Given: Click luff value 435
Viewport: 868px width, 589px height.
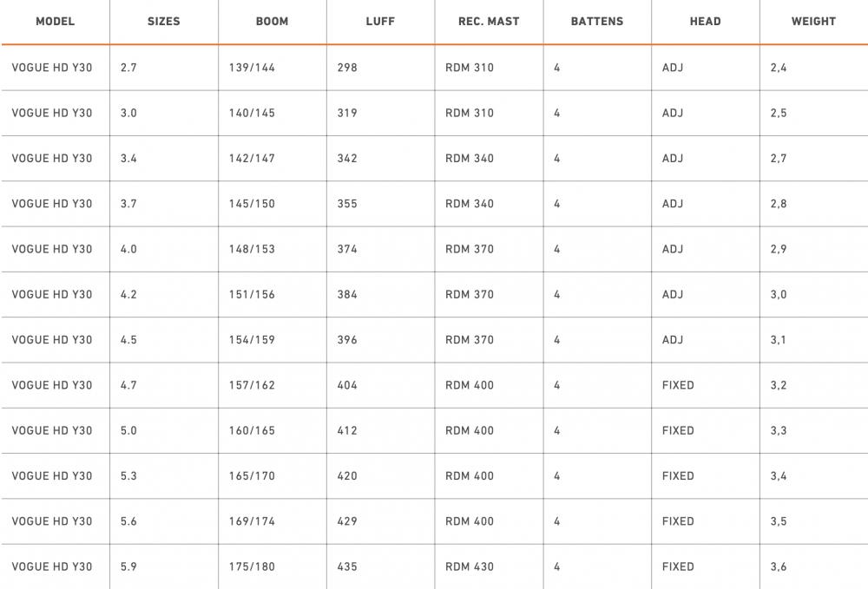Looking at the screenshot, I should click(347, 566).
